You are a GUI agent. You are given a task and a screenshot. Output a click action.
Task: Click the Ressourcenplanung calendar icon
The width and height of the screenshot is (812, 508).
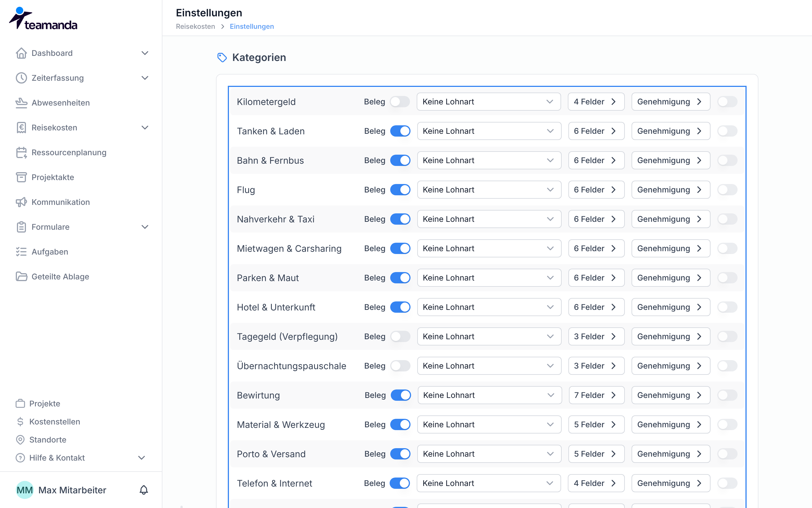(x=21, y=152)
